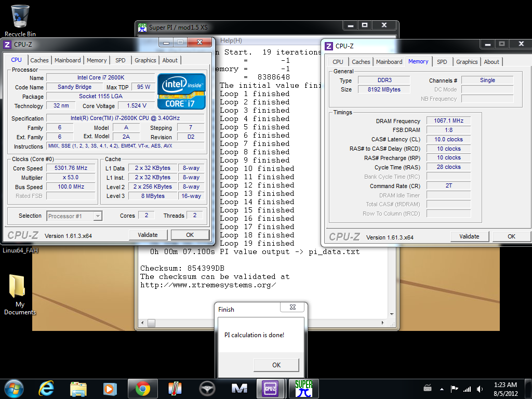Screen dimensions: 532x399
Task: Minimize the Super PI window
Action: [x=351, y=25]
